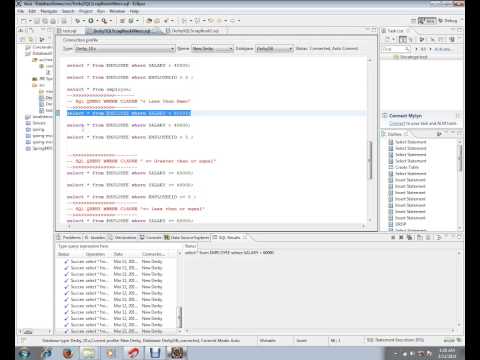Select the first Insert Statement in Outline

click(x=407, y=180)
